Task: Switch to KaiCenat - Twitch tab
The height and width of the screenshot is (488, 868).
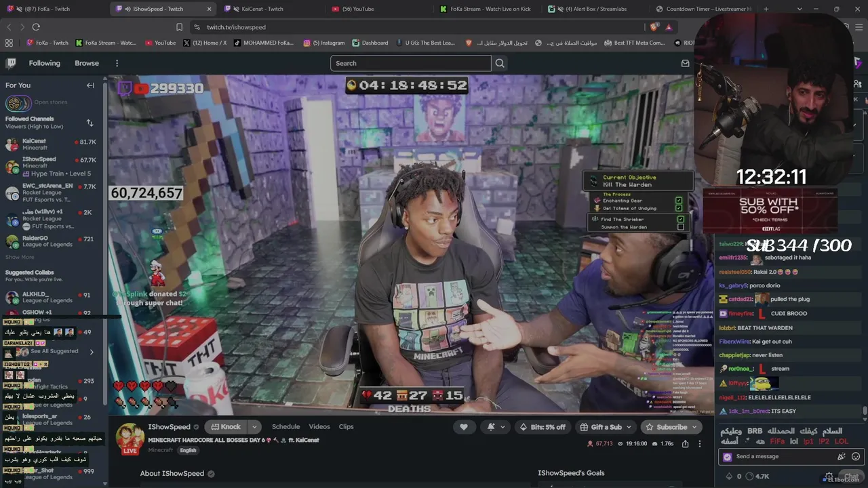Action: click(270, 9)
